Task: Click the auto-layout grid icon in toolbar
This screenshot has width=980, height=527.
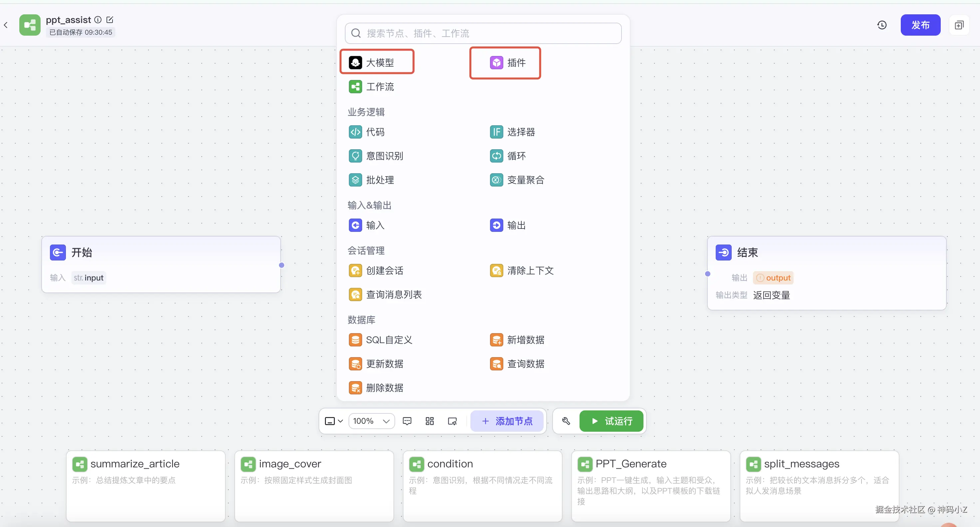Action: [x=429, y=421]
